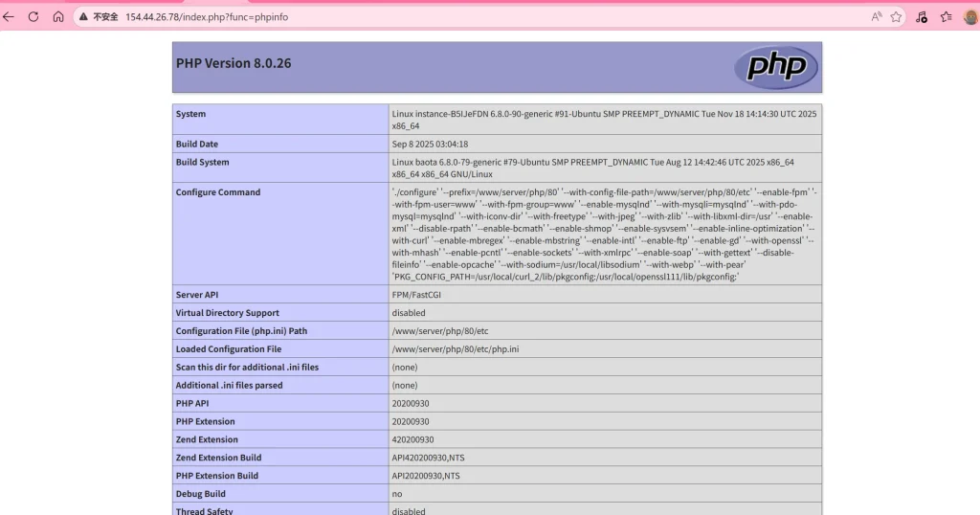Click the Zend Extension Build label

(x=218, y=458)
